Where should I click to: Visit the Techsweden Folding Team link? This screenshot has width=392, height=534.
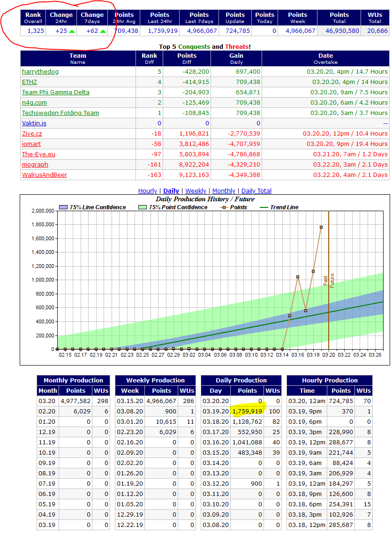[x=61, y=113]
